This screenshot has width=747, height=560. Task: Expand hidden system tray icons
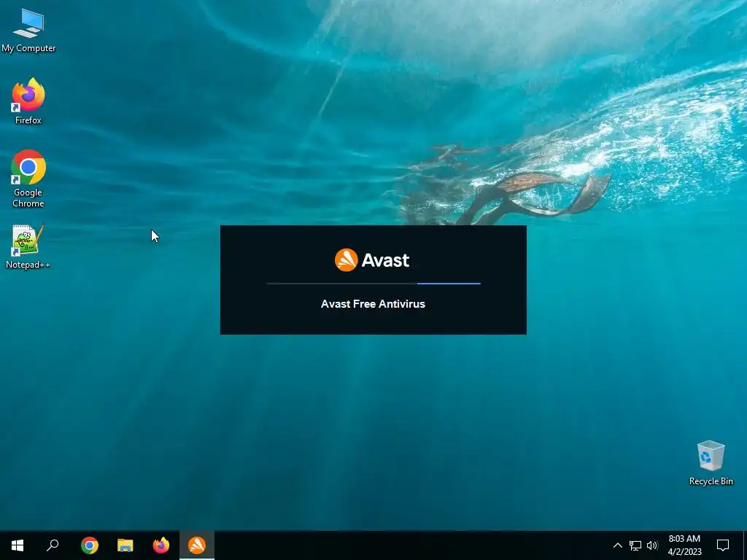(617, 545)
